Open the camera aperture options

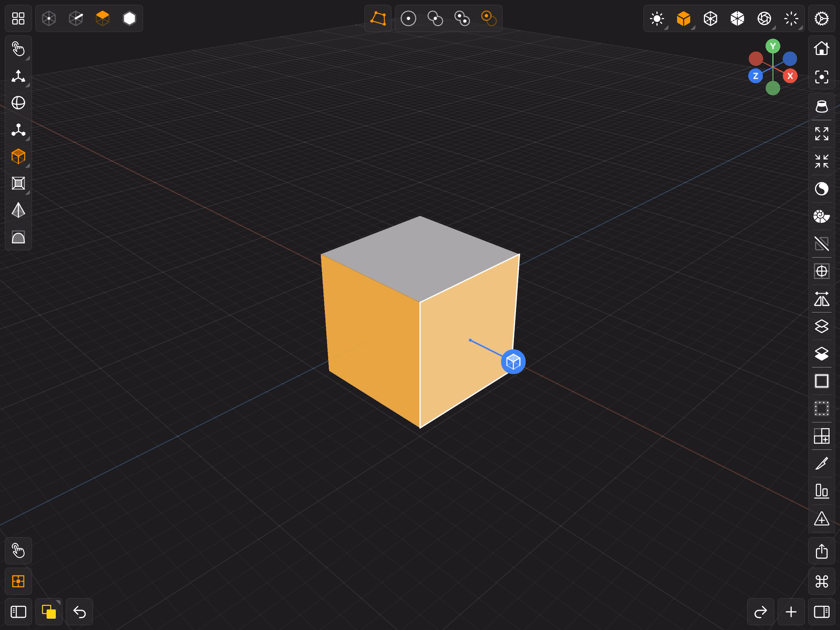pos(764,18)
